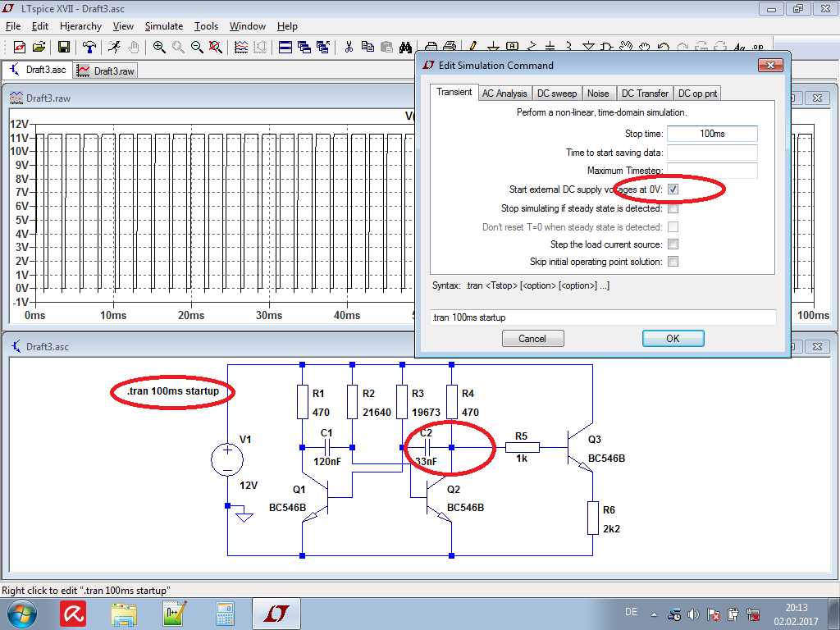Click the Pick Visible Traces plot icon
840x630 pixels.
click(x=241, y=47)
